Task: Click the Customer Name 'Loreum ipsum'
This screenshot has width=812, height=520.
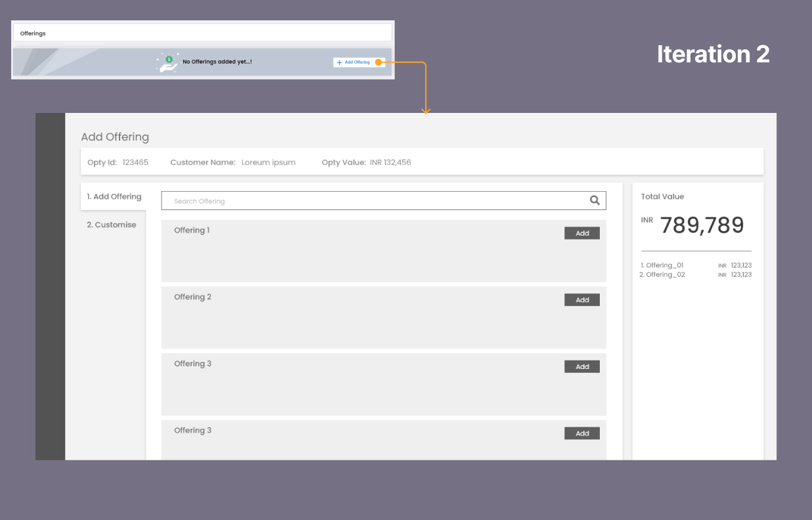Action: click(x=268, y=162)
